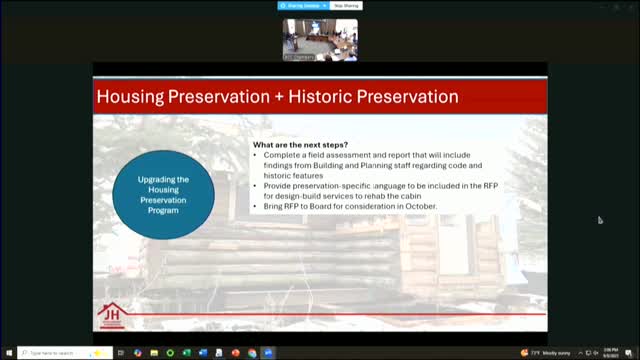Switch to the red PowerPoint taskbar icon

click(236, 353)
